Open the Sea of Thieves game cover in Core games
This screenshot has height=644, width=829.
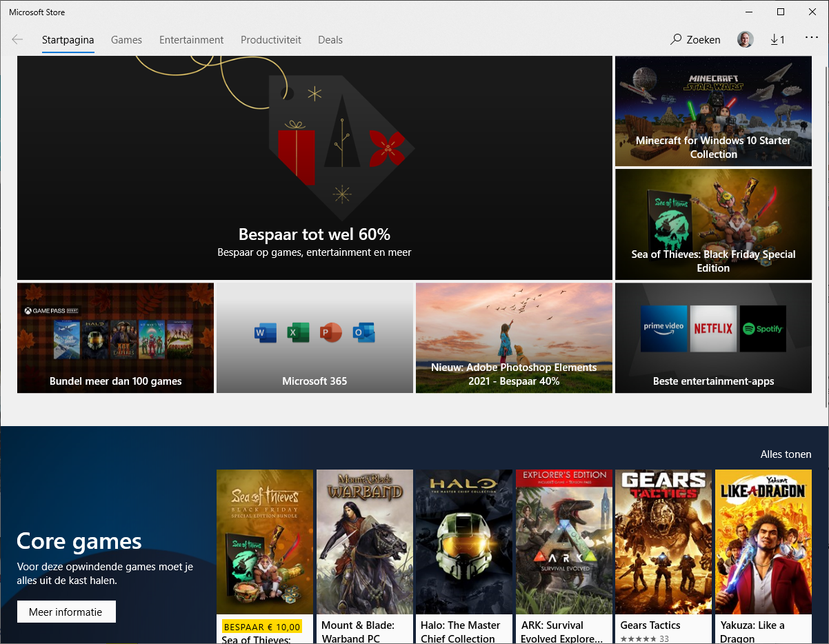click(x=265, y=542)
